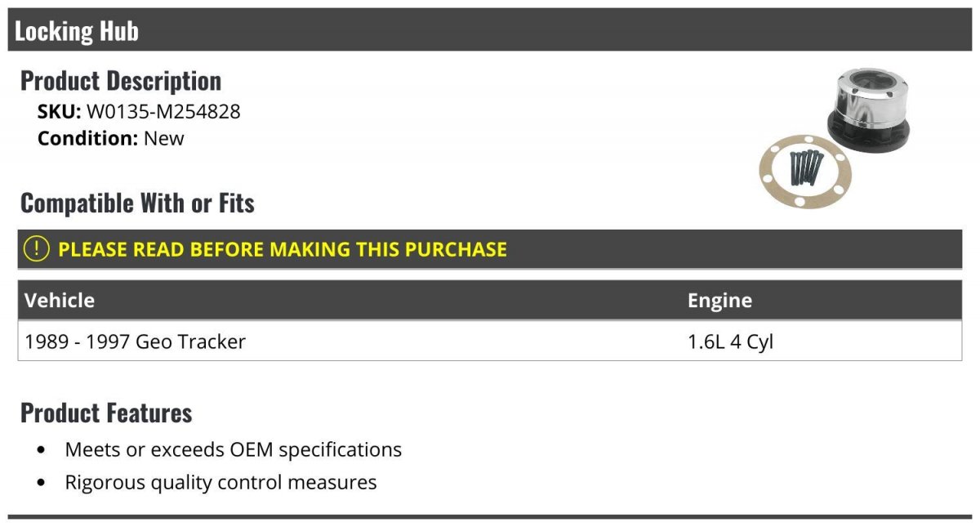Click the Condition: New text
Viewport: 980px width, 527px height.
[111, 138]
